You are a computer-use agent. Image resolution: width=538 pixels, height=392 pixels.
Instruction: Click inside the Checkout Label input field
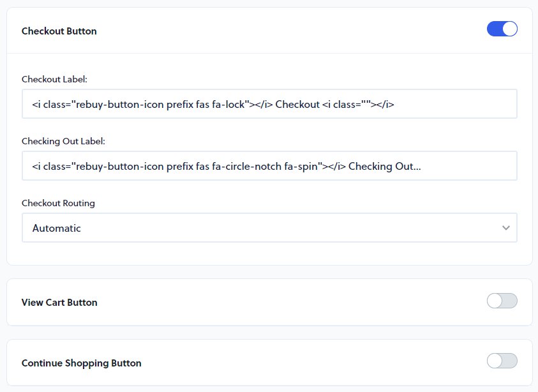click(268, 103)
